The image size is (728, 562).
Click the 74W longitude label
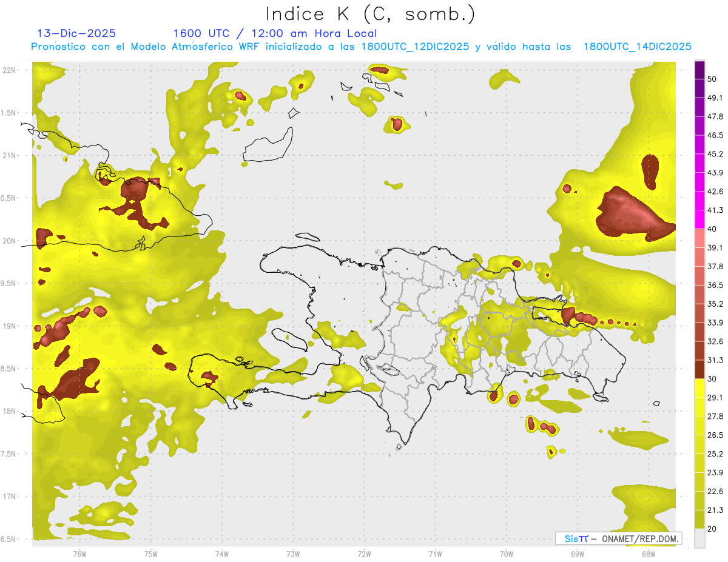pyautogui.click(x=222, y=554)
